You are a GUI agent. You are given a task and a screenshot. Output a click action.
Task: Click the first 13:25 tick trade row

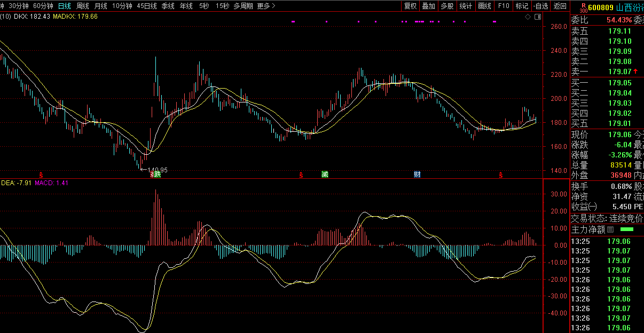click(x=607, y=241)
